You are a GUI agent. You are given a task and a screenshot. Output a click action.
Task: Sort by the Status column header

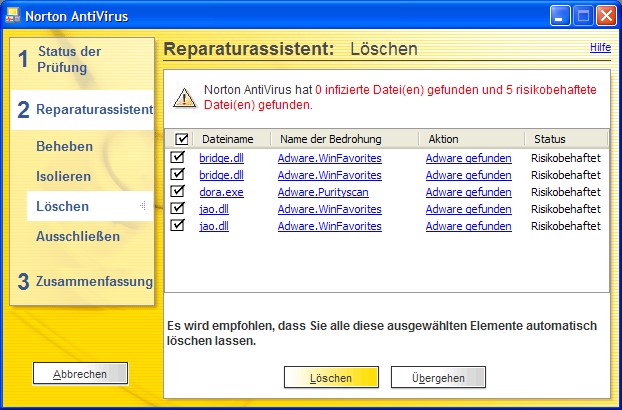pyautogui.click(x=566, y=139)
